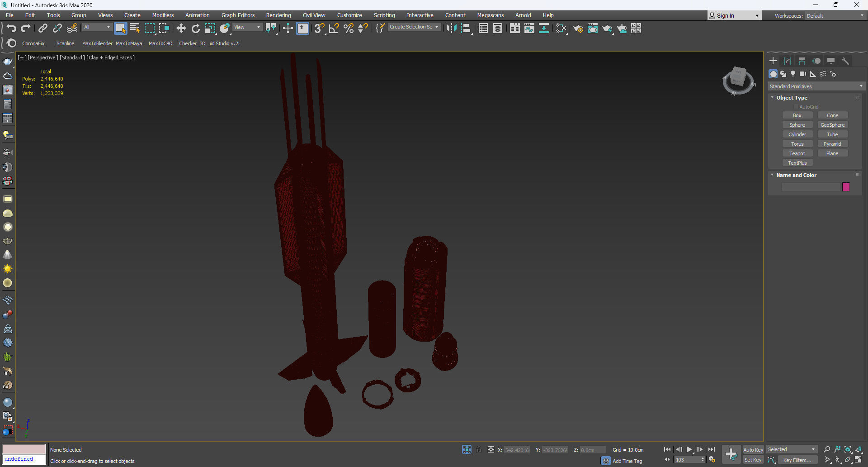Open the Graph Editors menu
868x467 pixels.
pos(238,15)
